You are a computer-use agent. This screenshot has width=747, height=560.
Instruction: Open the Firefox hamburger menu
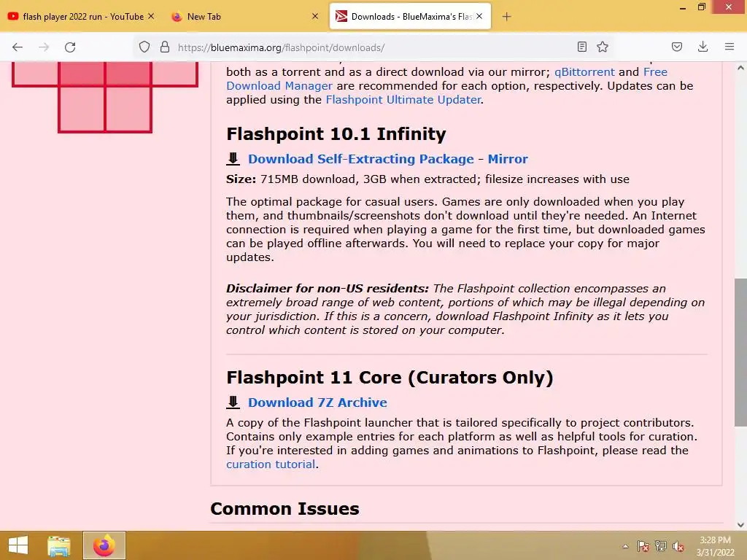(x=729, y=47)
